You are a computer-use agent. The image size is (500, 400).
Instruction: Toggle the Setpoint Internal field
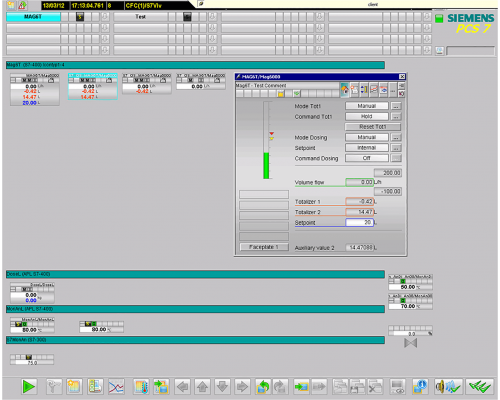coord(367,148)
